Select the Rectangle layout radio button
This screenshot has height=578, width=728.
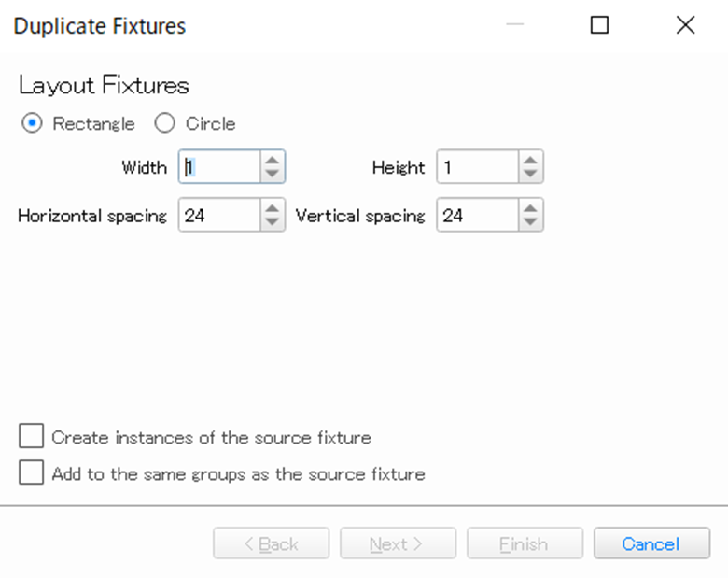coord(32,123)
